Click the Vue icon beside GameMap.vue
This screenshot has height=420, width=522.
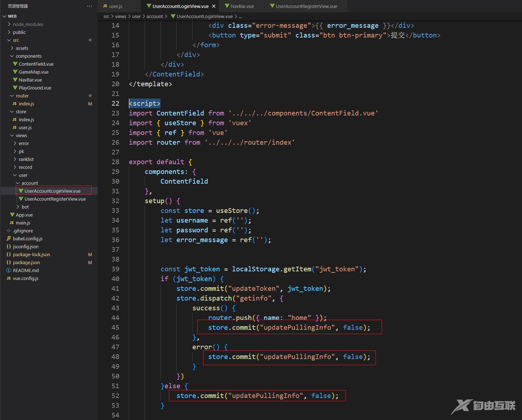(15, 72)
